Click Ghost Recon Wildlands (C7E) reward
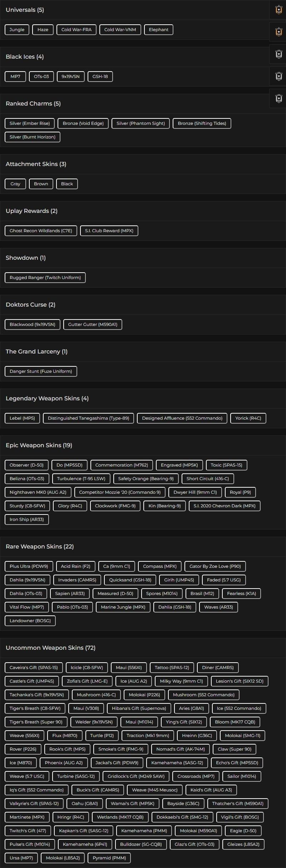The height and width of the screenshot is (868, 286). [41, 231]
